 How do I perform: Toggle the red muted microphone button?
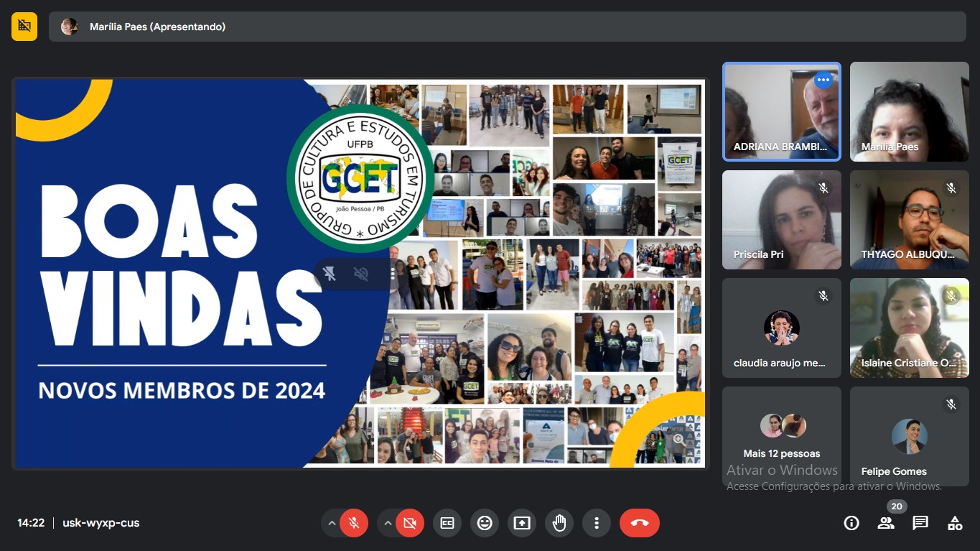(x=354, y=523)
